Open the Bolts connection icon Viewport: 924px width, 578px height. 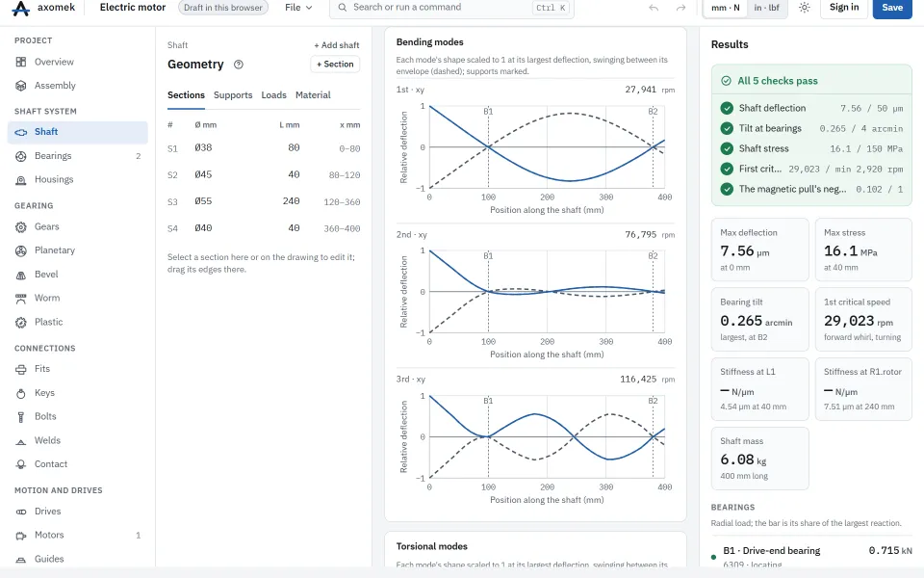pyautogui.click(x=20, y=417)
